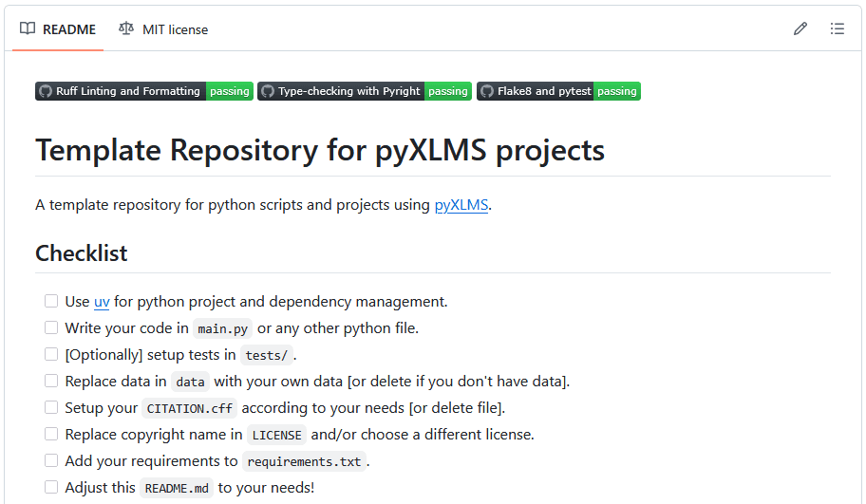The image size is (866, 504).
Task: Click the main.py inline code text
Action: (x=222, y=329)
